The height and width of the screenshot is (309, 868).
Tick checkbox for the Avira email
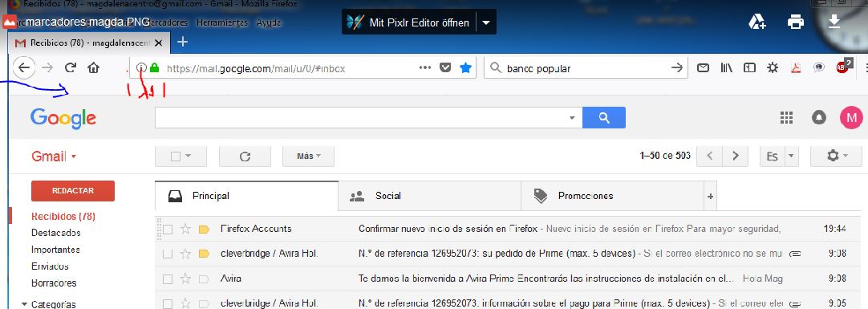[168, 279]
